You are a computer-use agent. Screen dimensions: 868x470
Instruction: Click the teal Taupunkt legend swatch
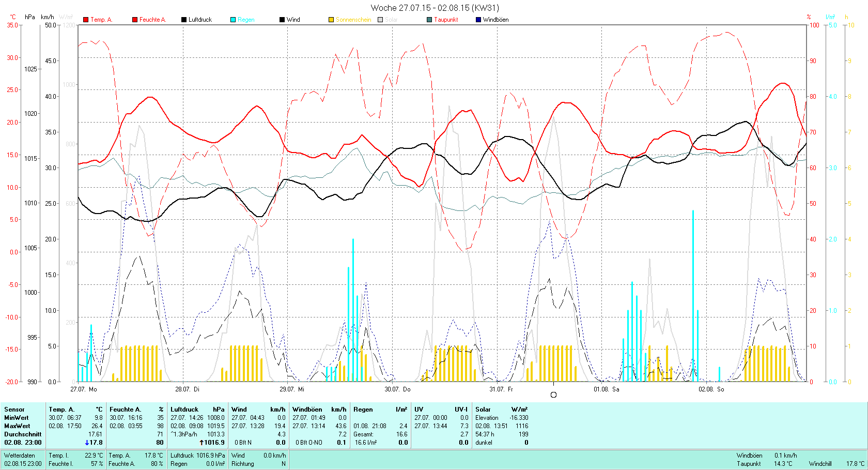(429, 20)
